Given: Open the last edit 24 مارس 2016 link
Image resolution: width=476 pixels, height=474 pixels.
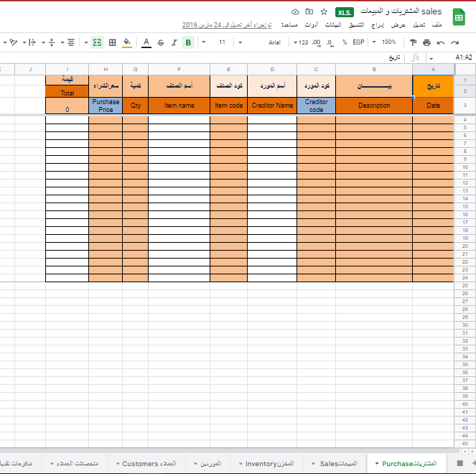Looking at the screenshot, I should [227, 25].
